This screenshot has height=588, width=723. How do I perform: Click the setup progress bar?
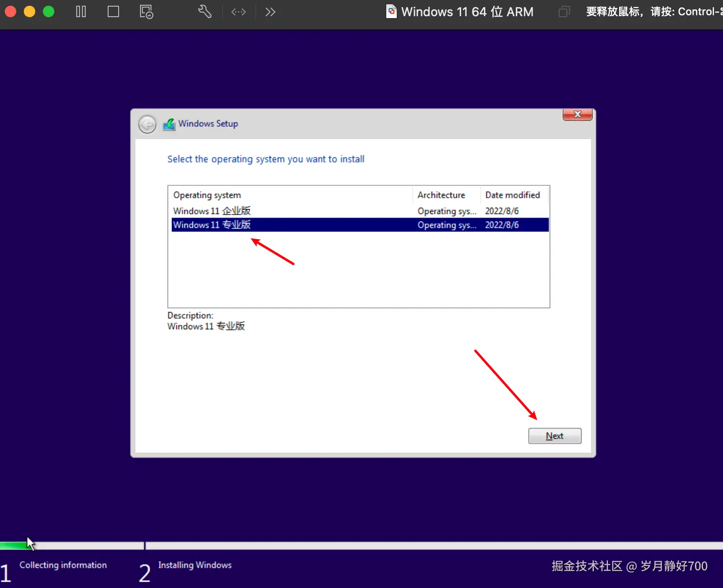click(361, 546)
